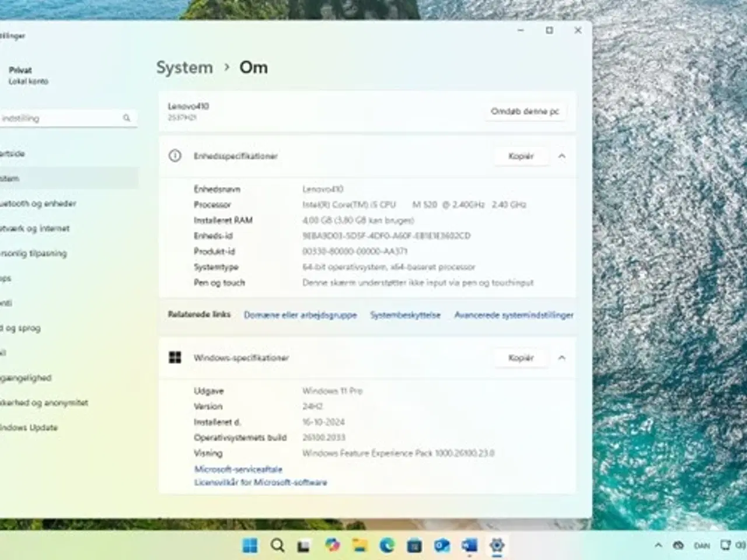Screen dimensions: 747x560
Task: Open Sikkerhed og anonymitet settings
Action: 69,402
